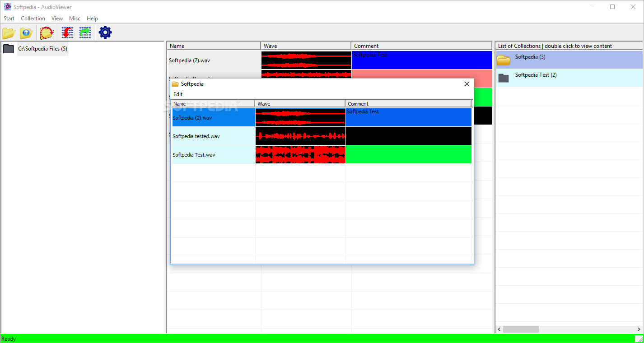Open settings via the gear icon
This screenshot has height=343, width=644.
(105, 32)
